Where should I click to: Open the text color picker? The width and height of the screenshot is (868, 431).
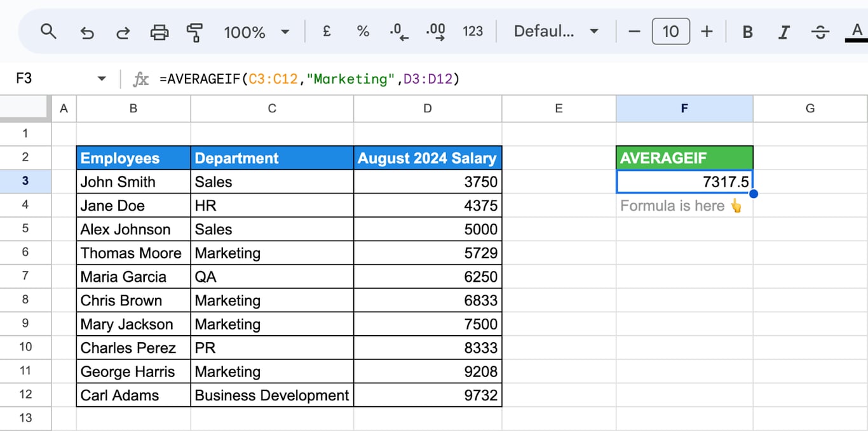coord(856,32)
